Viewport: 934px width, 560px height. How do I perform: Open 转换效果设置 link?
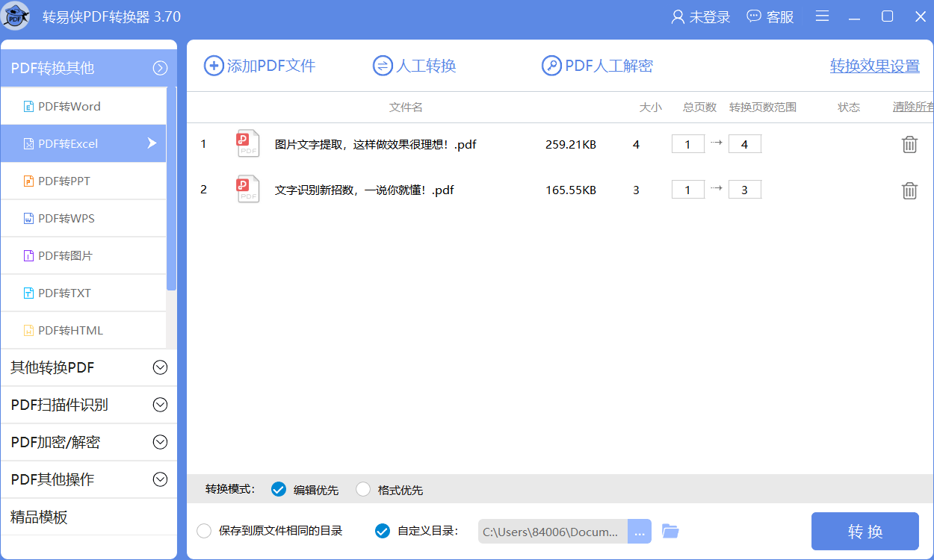pos(875,66)
